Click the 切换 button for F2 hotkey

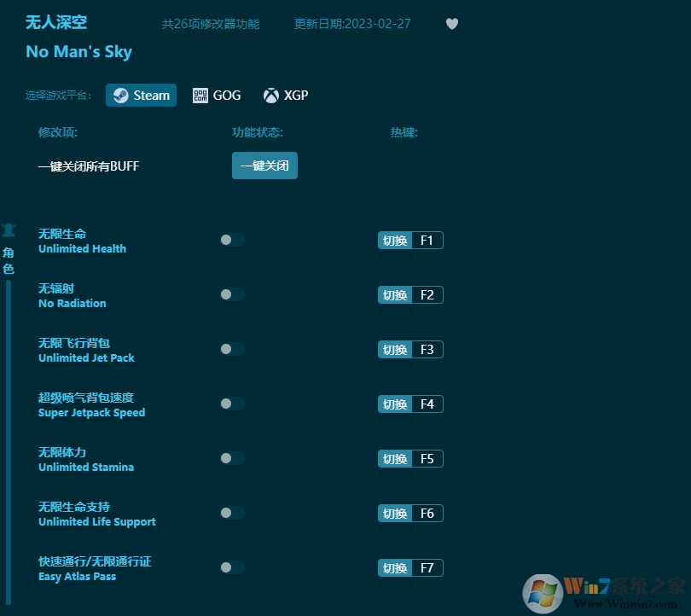pos(395,295)
